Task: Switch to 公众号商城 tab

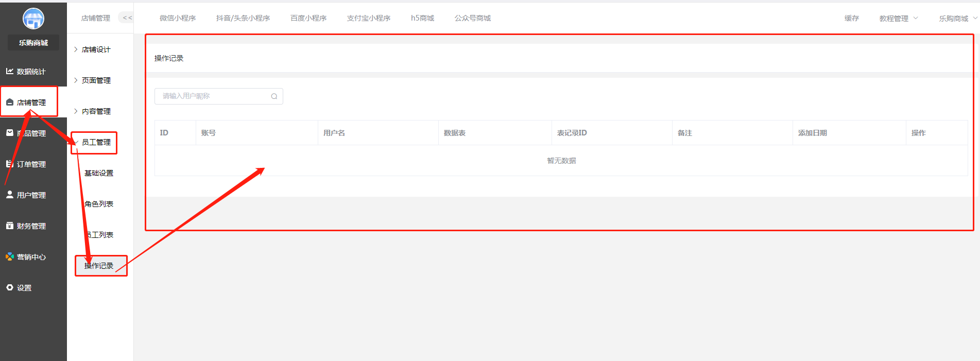Action: 473,18
